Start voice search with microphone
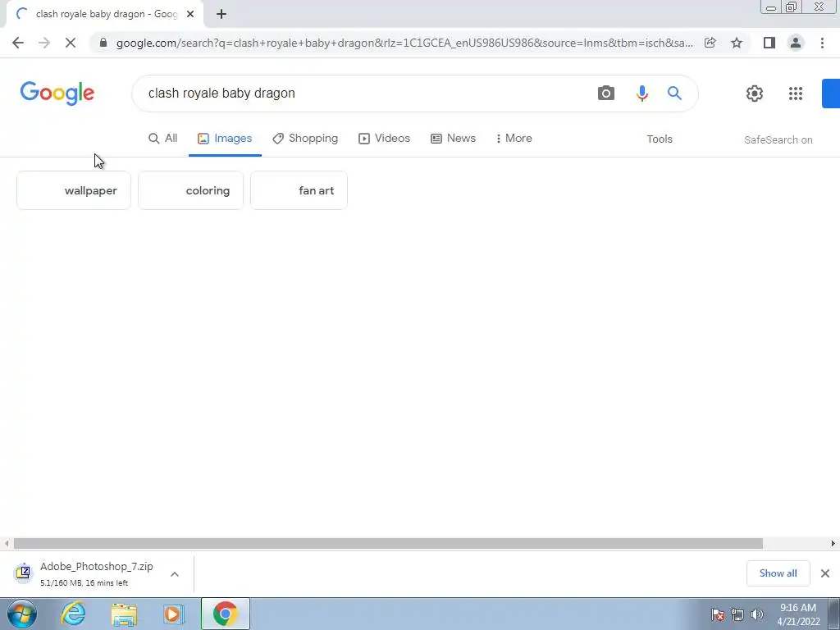 [641, 94]
